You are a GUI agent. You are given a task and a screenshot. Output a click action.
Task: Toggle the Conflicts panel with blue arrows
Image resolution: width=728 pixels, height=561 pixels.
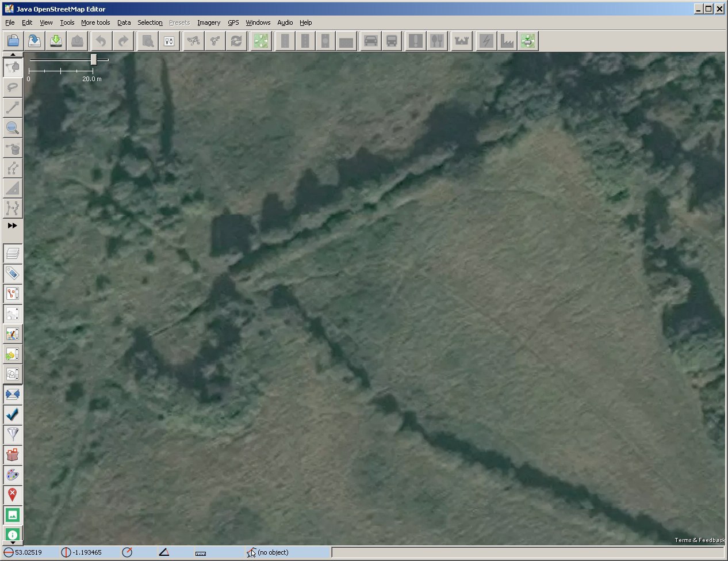[13, 394]
